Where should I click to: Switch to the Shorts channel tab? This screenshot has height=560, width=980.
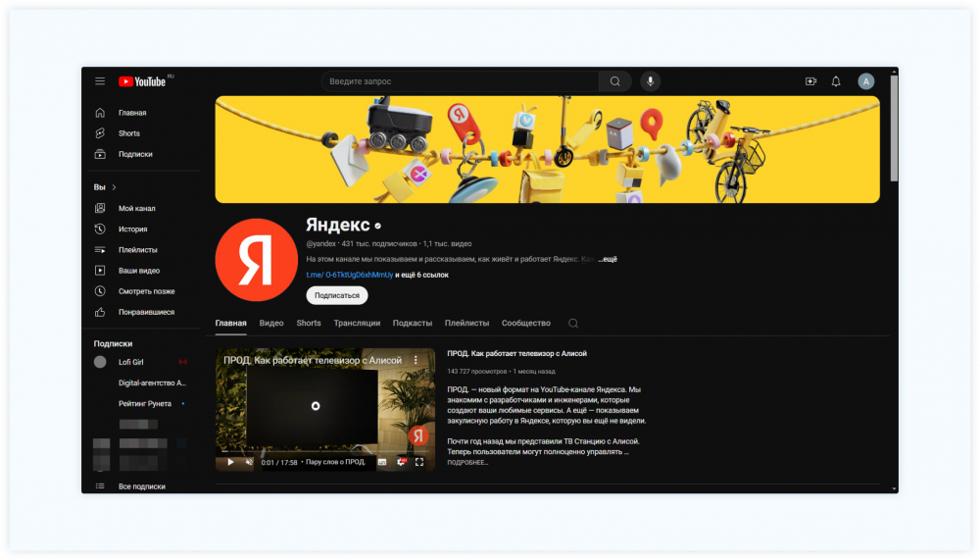tap(309, 323)
